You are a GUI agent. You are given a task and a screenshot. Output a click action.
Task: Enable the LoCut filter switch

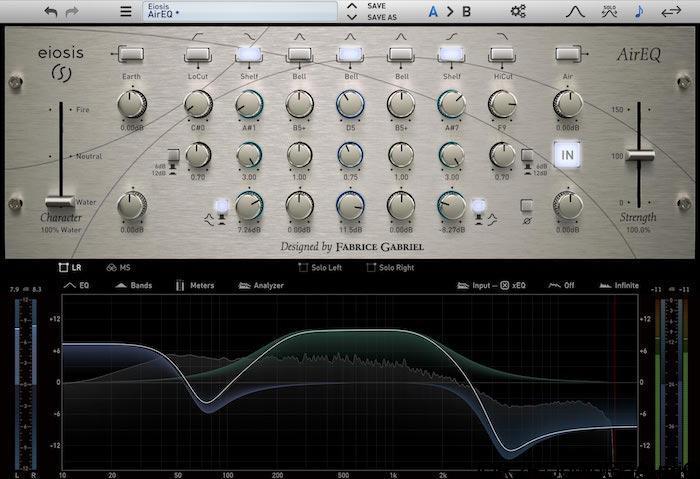tap(198, 53)
